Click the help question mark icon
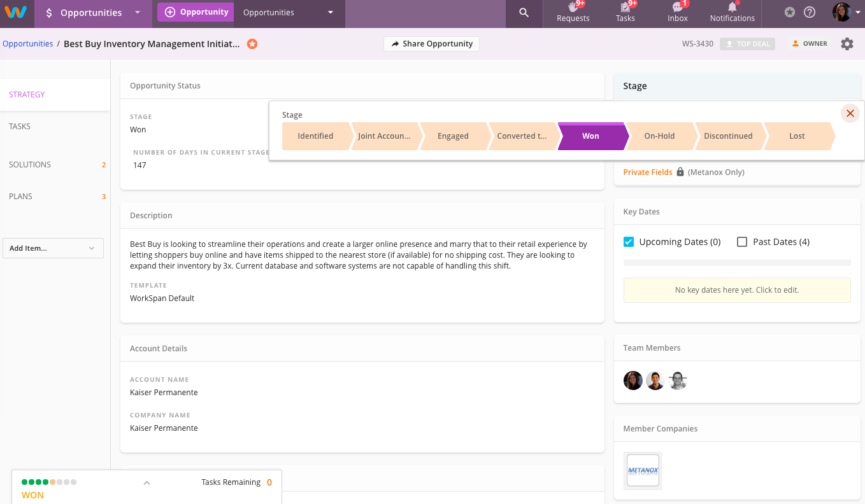This screenshot has height=504, width=865. tap(810, 12)
